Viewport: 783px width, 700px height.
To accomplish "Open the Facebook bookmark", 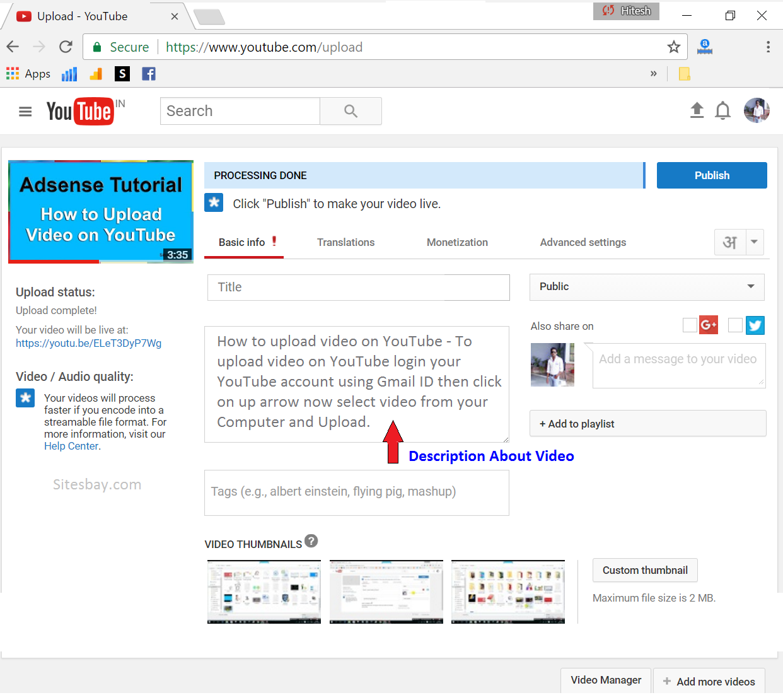I will 149,74.
